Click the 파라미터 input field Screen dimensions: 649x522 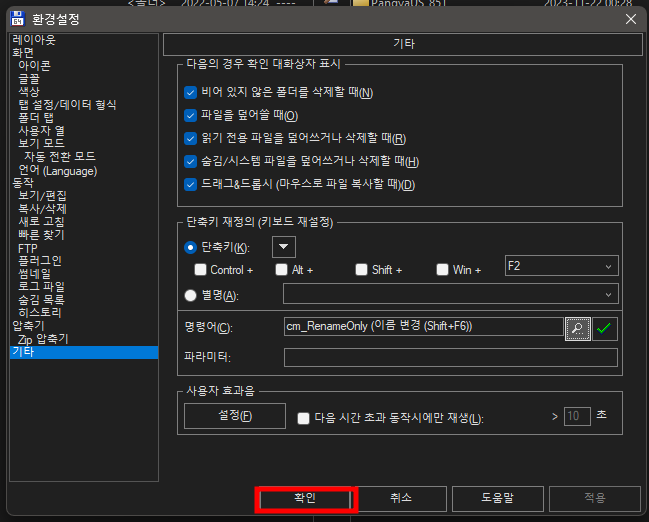click(451, 357)
